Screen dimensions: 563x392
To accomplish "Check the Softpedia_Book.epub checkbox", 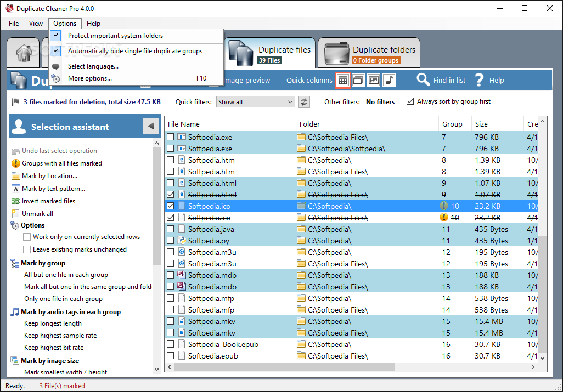I will [x=171, y=344].
